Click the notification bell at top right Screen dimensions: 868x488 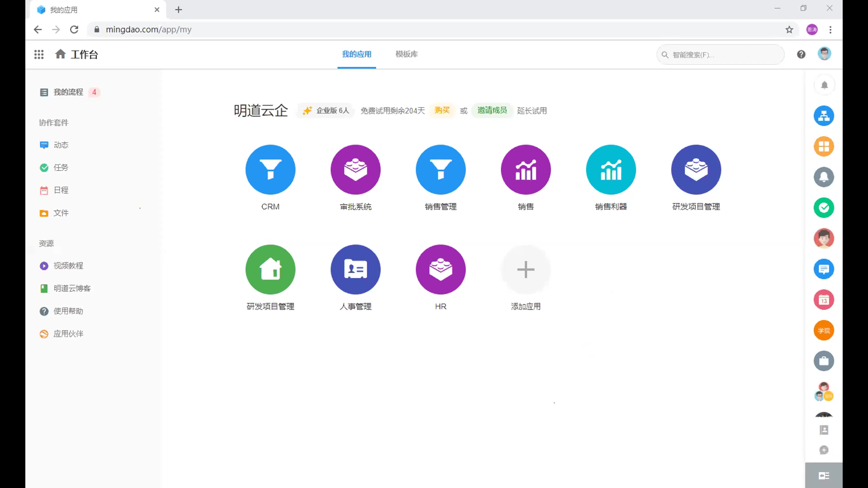pyautogui.click(x=824, y=85)
